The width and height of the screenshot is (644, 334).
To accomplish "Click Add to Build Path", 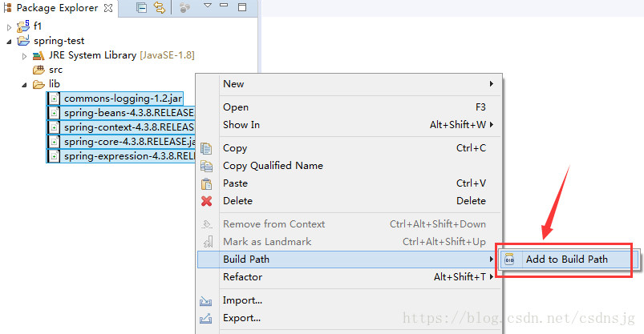I will 569,260.
